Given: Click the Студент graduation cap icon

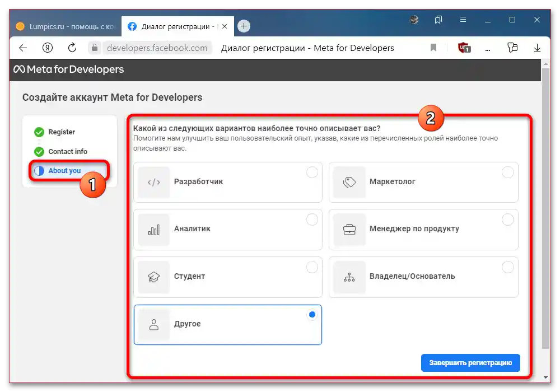Looking at the screenshot, I should [x=153, y=277].
